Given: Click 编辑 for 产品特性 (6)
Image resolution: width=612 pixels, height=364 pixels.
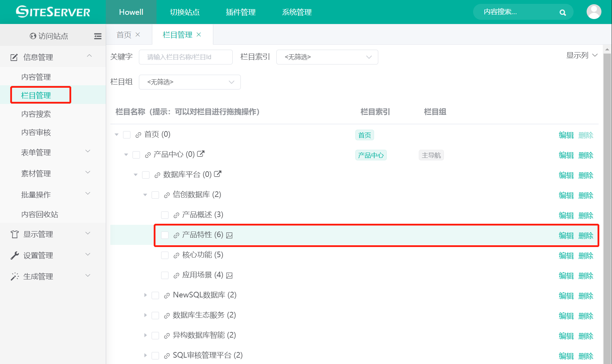Looking at the screenshot, I should 566,235.
